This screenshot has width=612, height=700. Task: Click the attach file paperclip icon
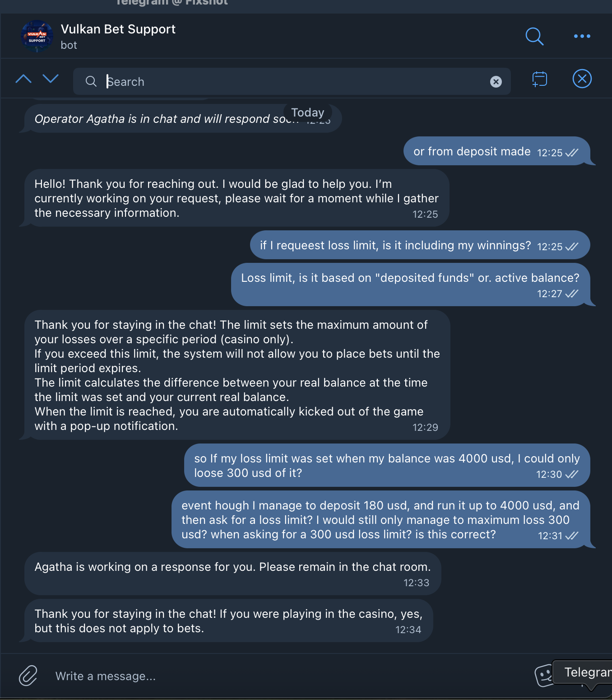[x=28, y=676]
